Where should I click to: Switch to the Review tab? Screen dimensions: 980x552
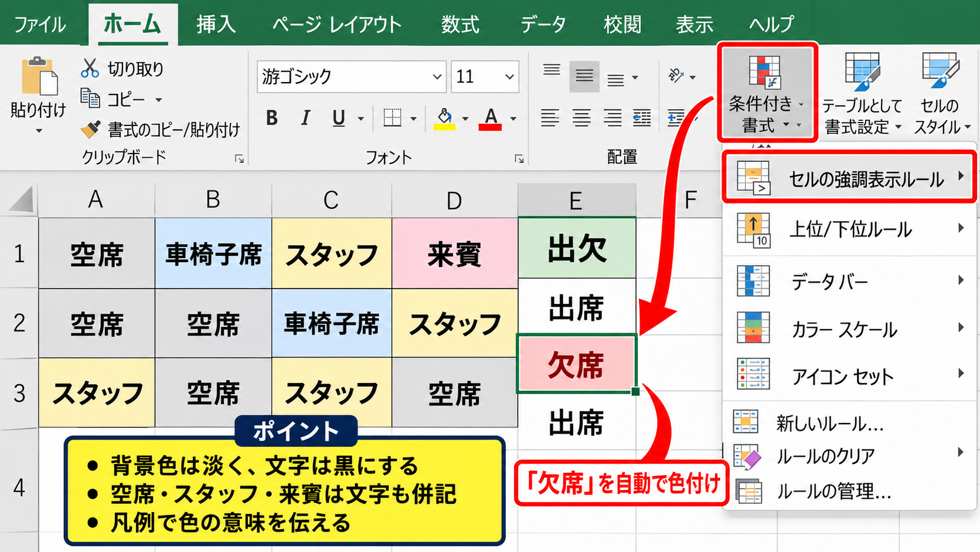point(622,25)
